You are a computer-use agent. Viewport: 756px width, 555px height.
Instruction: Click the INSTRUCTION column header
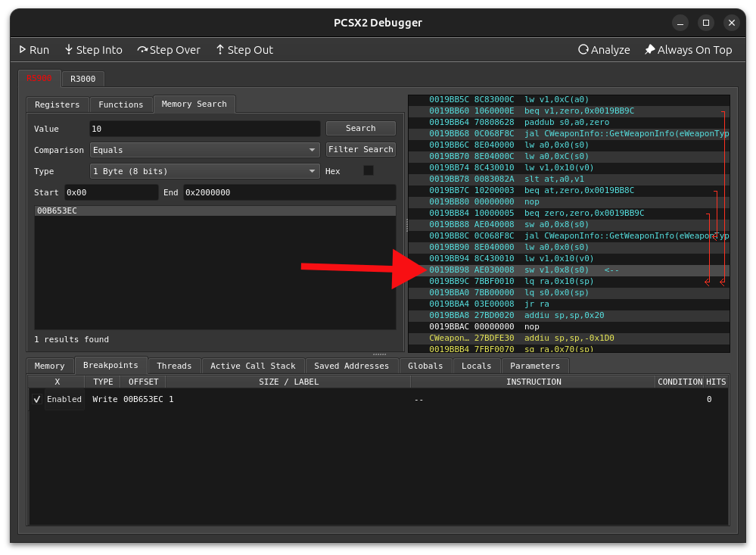[x=534, y=382]
